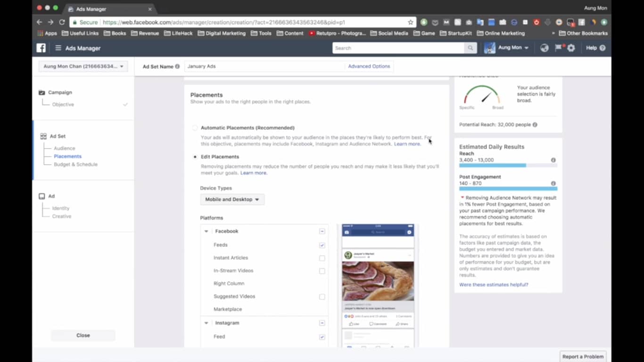Viewport: 644px width, 362px height.
Task: Click the browser address bar URL
Action: point(224,22)
